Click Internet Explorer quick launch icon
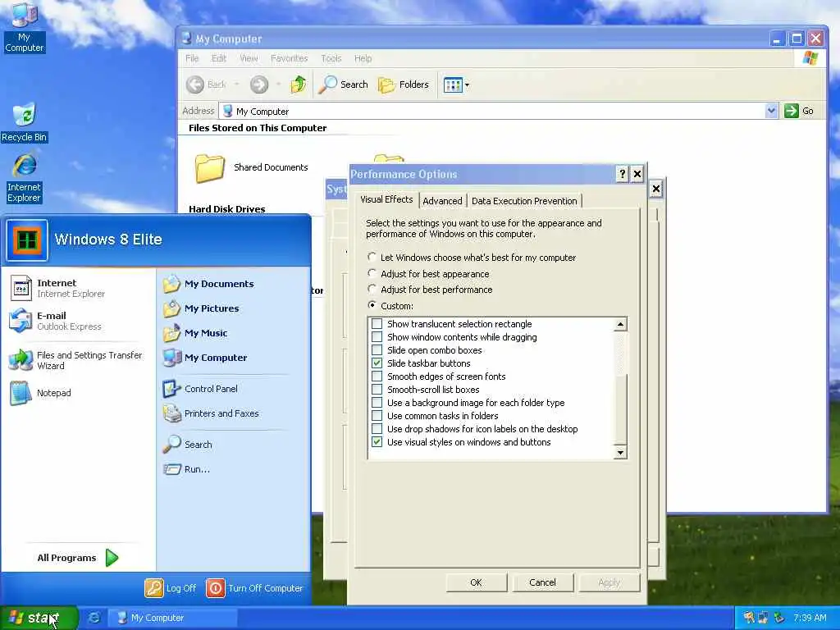 click(x=94, y=618)
